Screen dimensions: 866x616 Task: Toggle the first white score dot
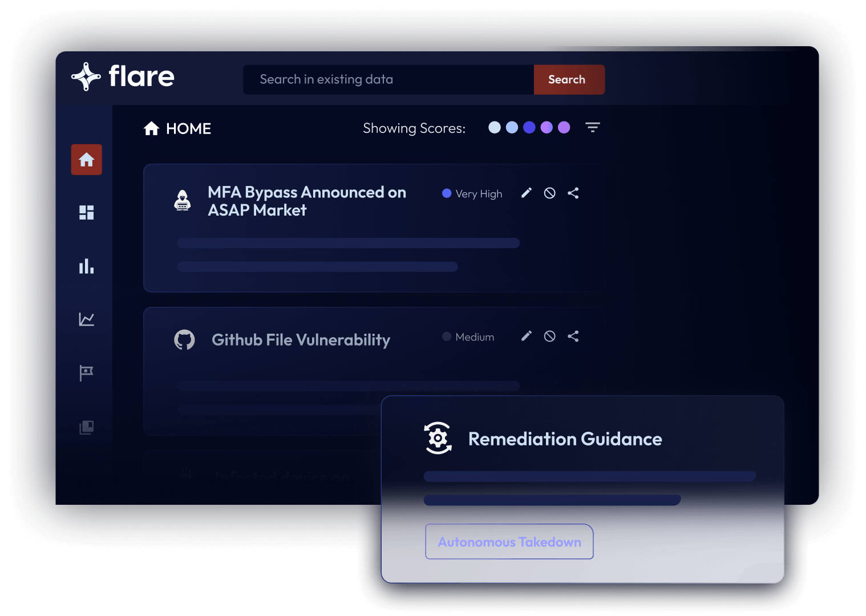tap(495, 128)
